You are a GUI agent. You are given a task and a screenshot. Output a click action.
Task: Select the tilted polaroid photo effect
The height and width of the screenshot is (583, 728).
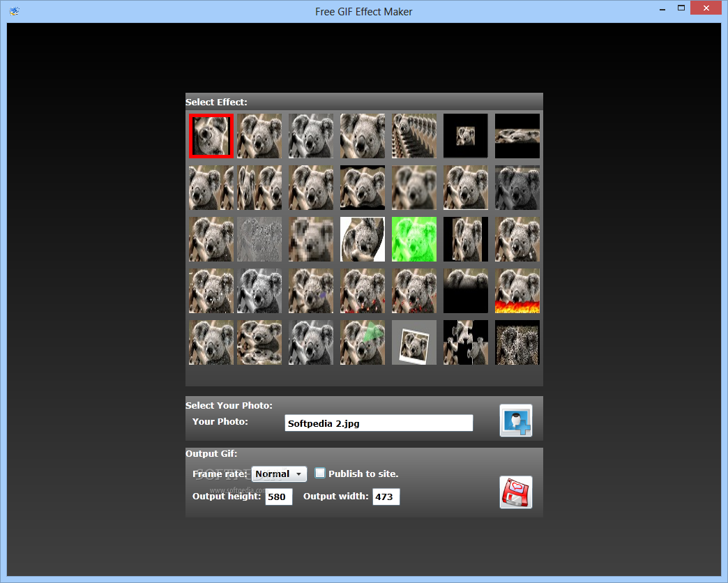(414, 342)
